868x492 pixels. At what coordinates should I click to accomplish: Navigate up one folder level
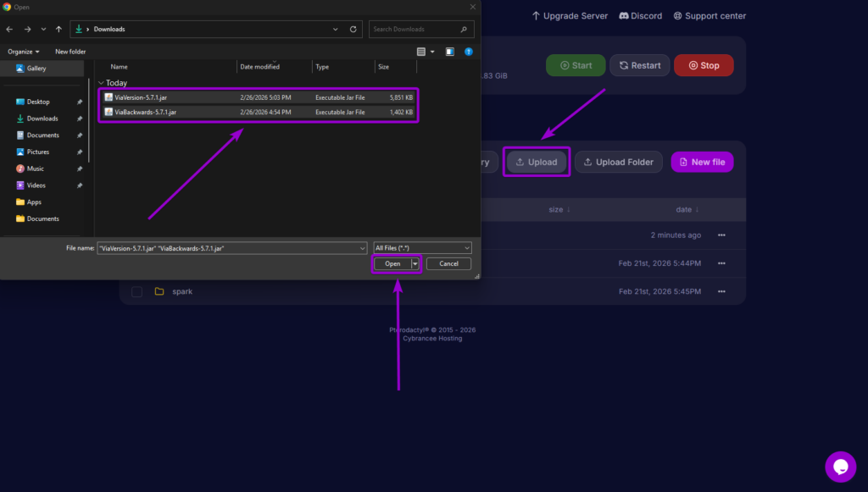click(x=58, y=29)
